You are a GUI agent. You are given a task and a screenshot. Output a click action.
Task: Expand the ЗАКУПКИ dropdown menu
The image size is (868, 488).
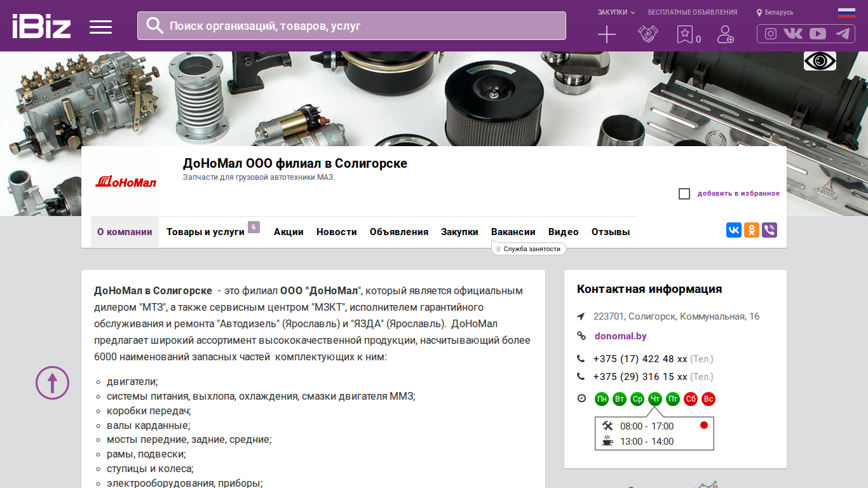[x=616, y=12]
